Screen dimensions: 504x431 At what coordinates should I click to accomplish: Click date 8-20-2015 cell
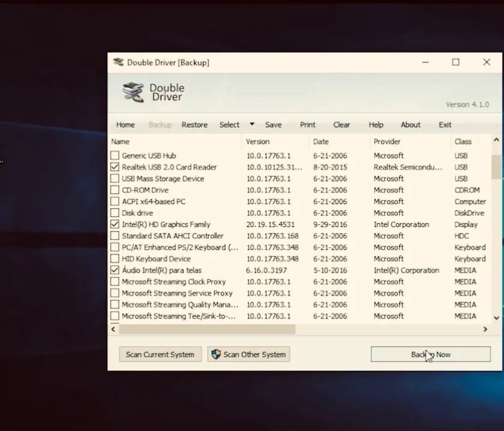tap(330, 167)
